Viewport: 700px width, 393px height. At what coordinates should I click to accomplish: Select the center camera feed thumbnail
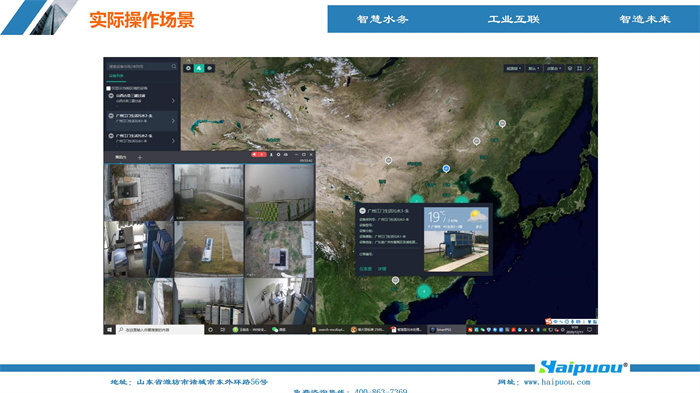click(x=209, y=249)
